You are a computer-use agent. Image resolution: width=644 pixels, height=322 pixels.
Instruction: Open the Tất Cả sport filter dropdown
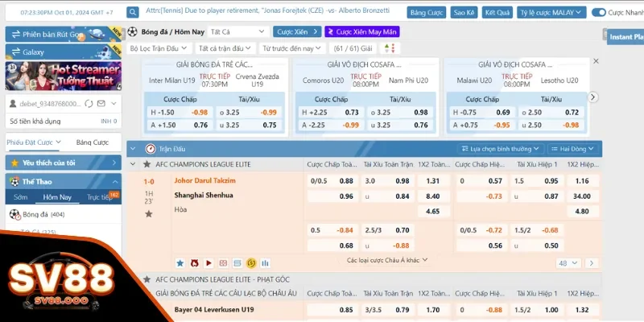(237, 31)
